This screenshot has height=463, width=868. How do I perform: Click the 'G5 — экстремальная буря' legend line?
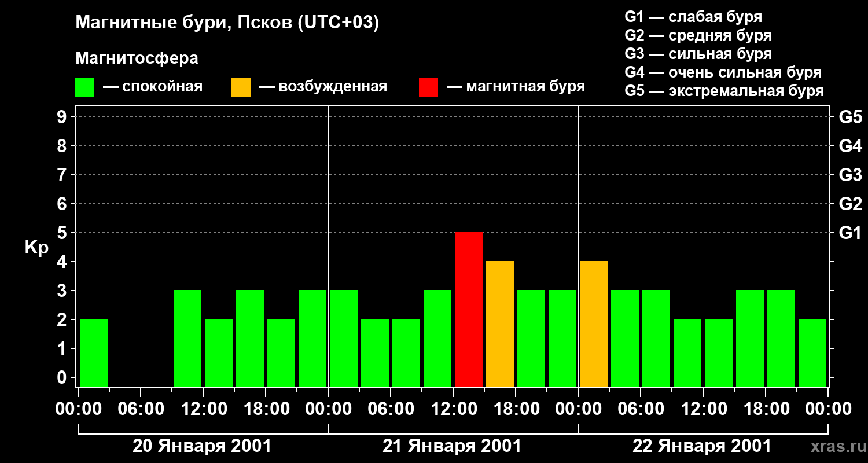coord(724,91)
